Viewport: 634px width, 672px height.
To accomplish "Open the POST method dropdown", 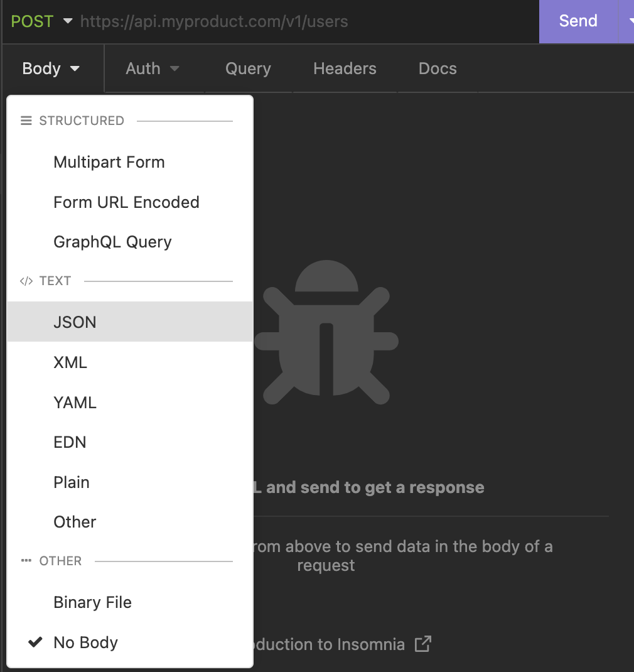I will pos(41,21).
